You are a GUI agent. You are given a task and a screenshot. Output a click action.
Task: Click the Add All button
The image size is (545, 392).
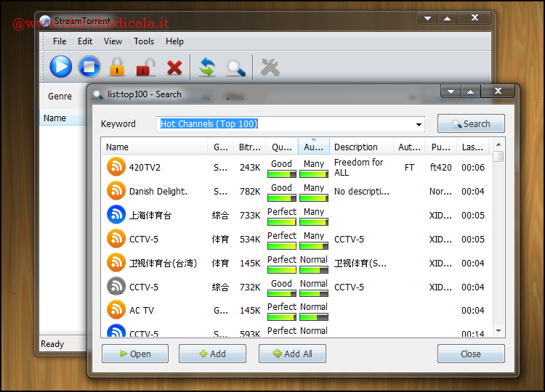click(292, 354)
